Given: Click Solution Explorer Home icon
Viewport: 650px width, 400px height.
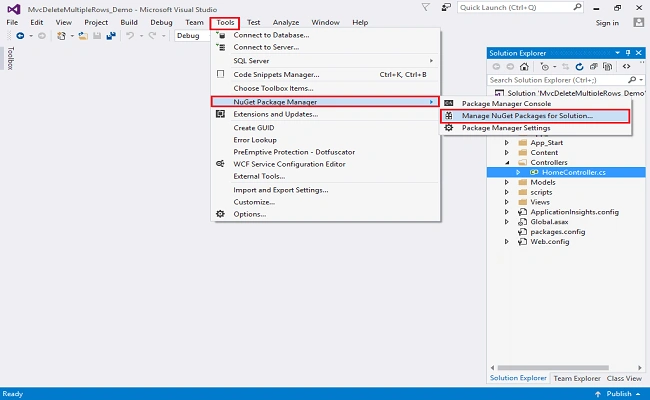Looking at the screenshot, I should 524,66.
